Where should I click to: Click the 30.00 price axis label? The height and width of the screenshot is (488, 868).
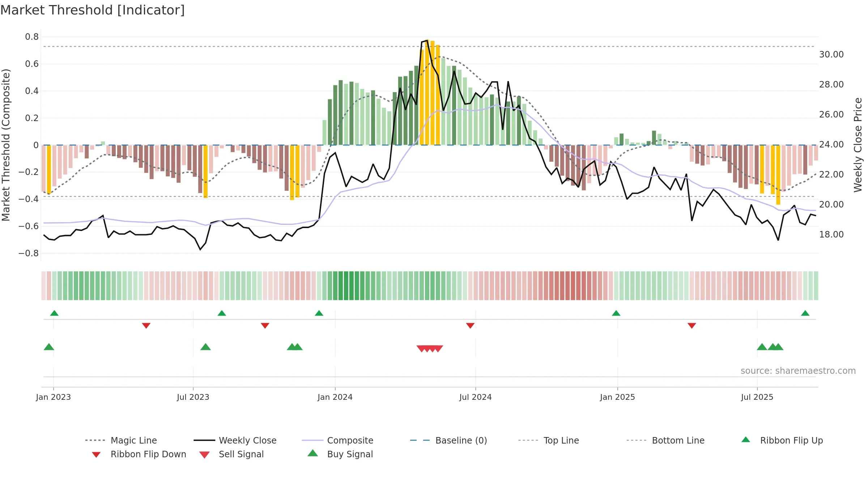831,55
